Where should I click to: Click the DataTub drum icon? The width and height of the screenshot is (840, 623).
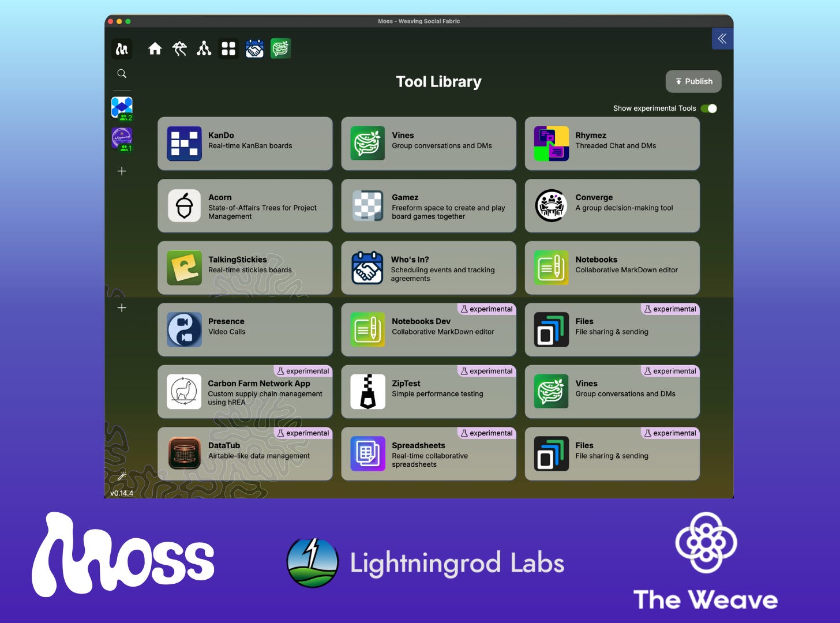click(x=184, y=453)
